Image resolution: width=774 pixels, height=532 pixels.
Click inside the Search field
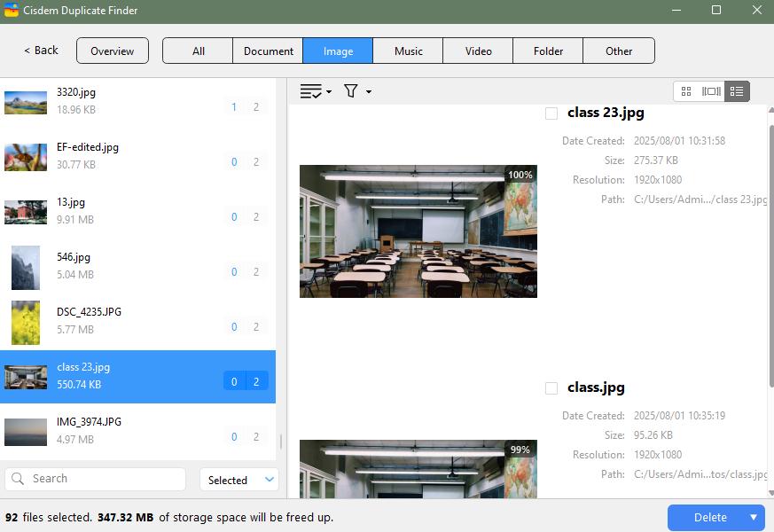point(95,479)
